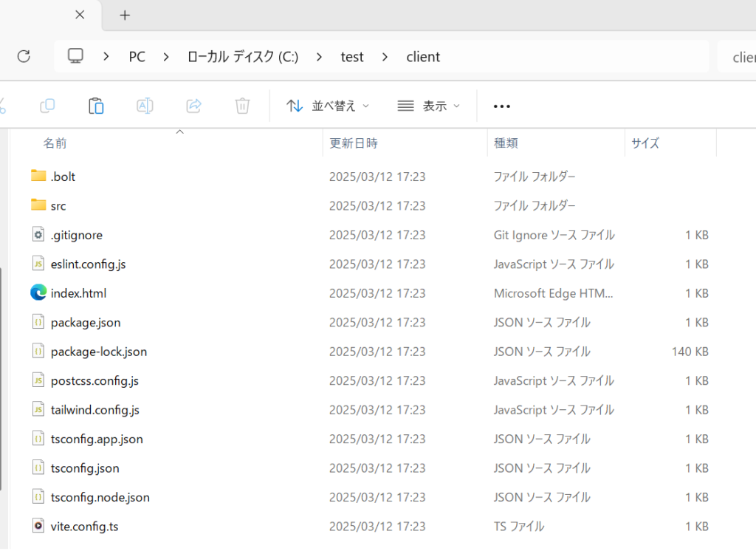Open the Share icon in the toolbar
This screenshot has height=551, width=756.
point(193,106)
